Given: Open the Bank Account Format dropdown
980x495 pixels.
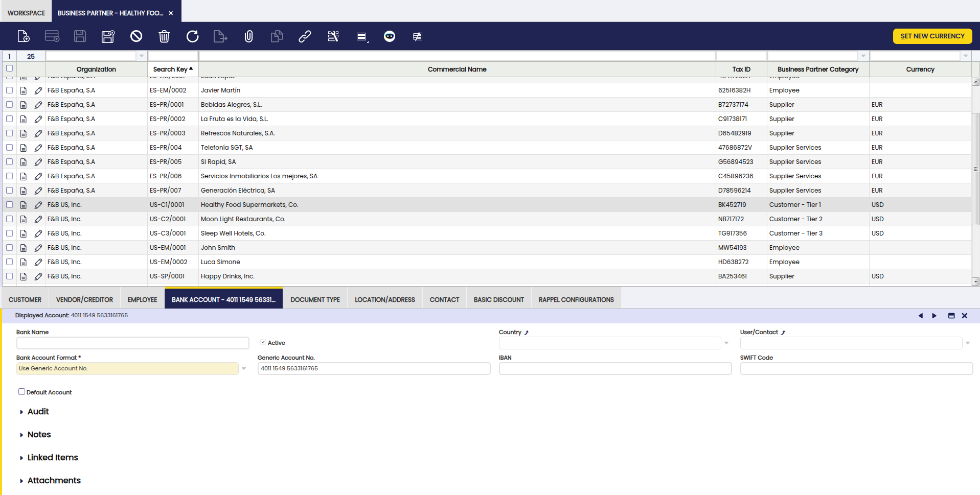Looking at the screenshot, I should click(244, 368).
